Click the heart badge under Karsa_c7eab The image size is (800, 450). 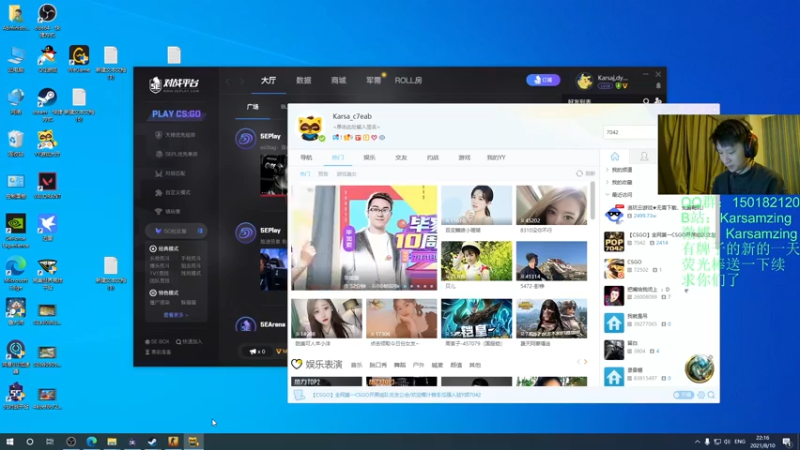point(374,138)
